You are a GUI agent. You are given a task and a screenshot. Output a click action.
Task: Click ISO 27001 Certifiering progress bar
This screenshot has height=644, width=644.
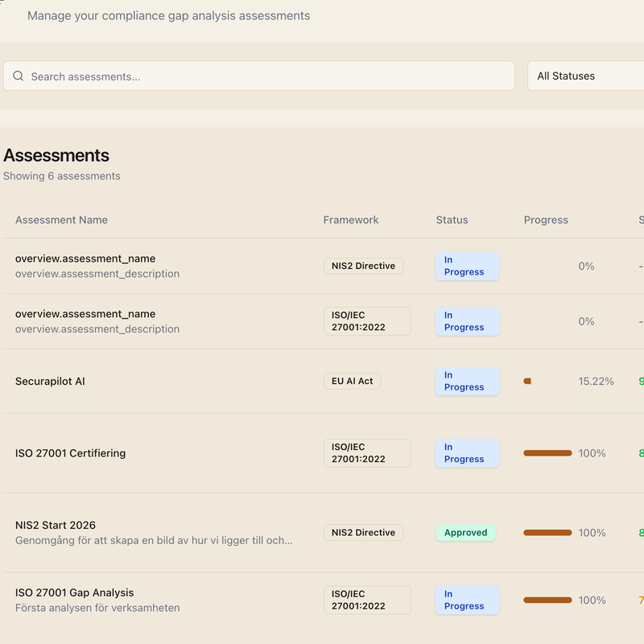[x=547, y=453]
